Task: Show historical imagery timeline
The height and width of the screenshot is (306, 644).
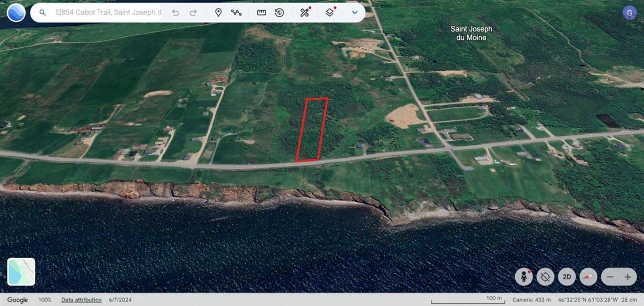Action: [279, 12]
